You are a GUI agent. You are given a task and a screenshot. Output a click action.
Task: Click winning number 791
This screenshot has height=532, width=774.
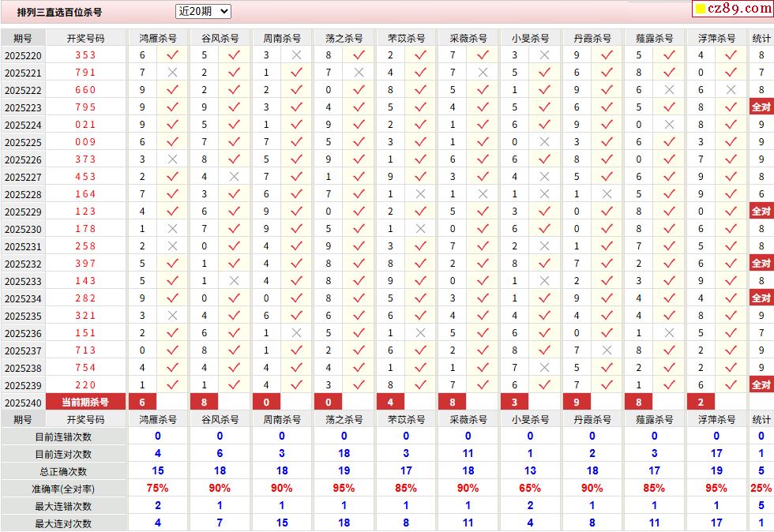(85, 73)
